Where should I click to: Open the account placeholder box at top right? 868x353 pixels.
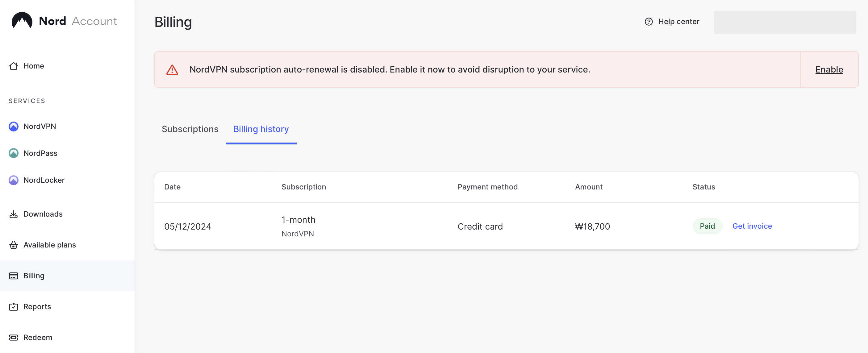coord(785,22)
